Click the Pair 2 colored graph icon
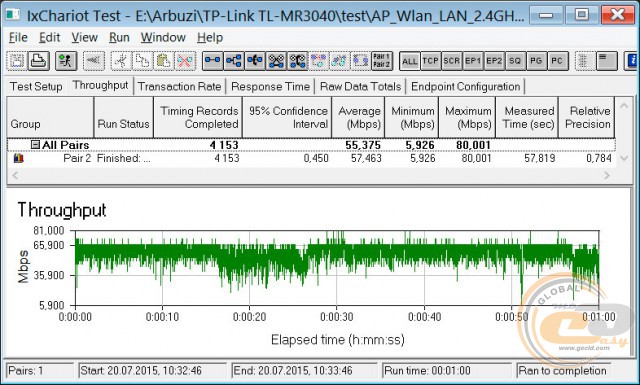 pyautogui.click(x=18, y=158)
